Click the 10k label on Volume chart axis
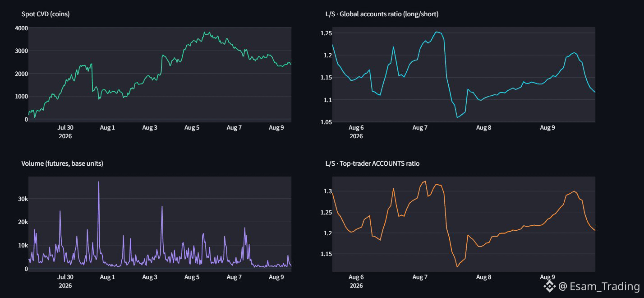644x298 pixels. point(23,245)
